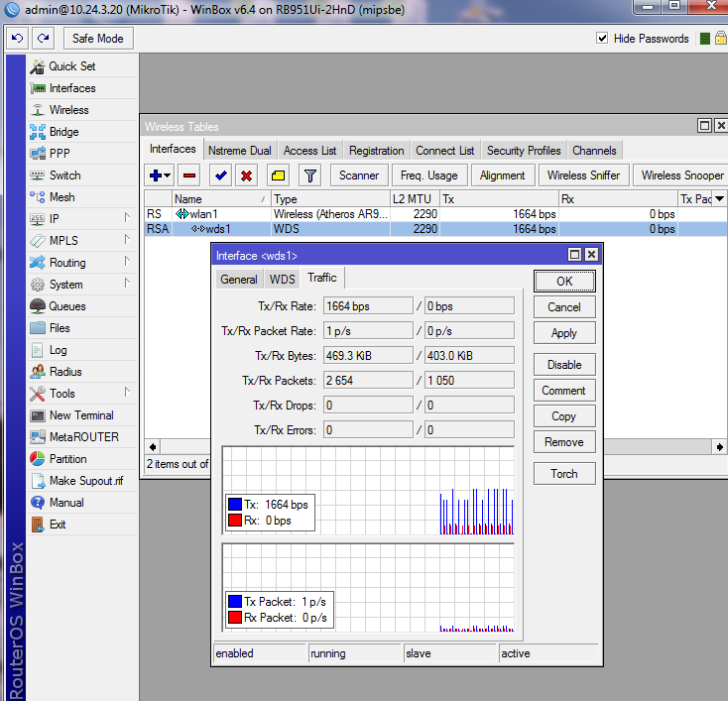Click blue Tx color swatch in rate graph
The height and width of the screenshot is (701, 728).
[235, 504]
